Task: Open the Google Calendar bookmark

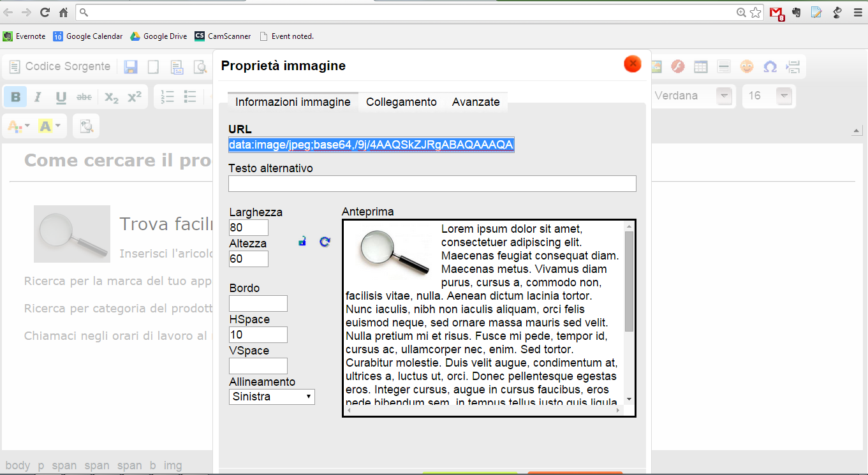Action: pos(88,36)
